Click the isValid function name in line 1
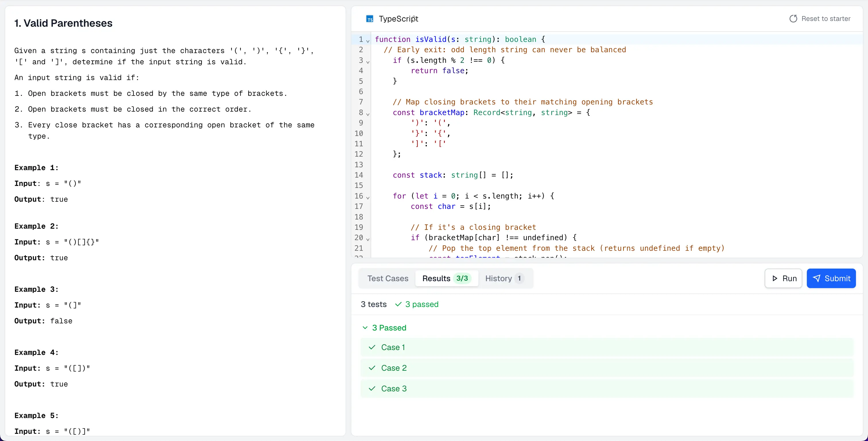Image resolution: width=868 pixels, height=441 pixels. 431,39
